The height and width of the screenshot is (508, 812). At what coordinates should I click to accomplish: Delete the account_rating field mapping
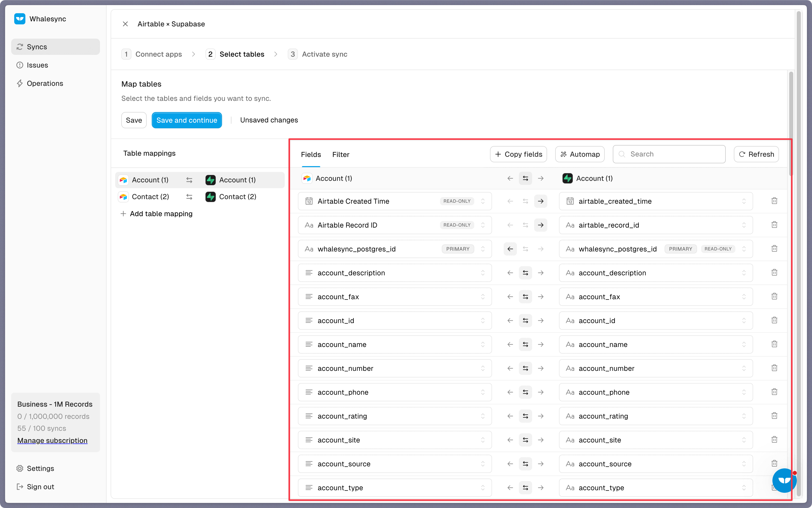[x=774, y=416]
